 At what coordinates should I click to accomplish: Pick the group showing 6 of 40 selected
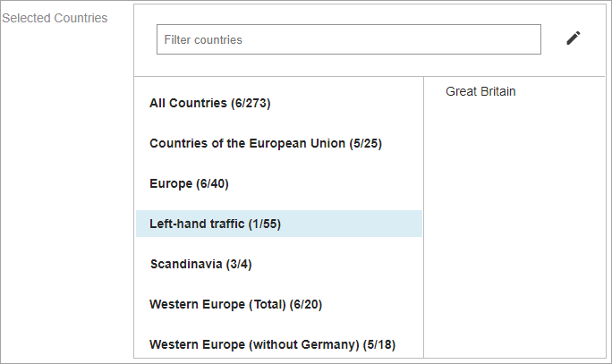tap(189, 183)
